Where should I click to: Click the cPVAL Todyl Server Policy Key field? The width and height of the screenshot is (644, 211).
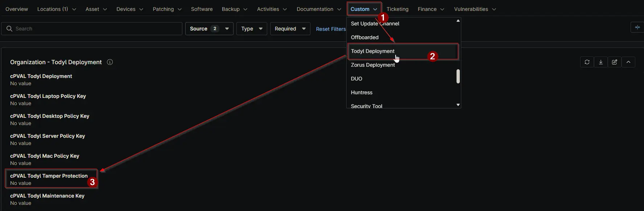point(48,140)
